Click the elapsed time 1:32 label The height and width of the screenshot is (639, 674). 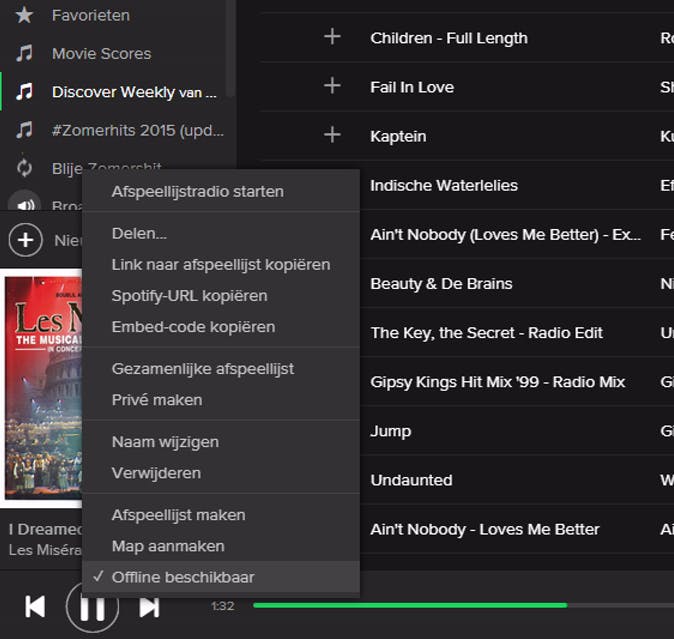223,606
